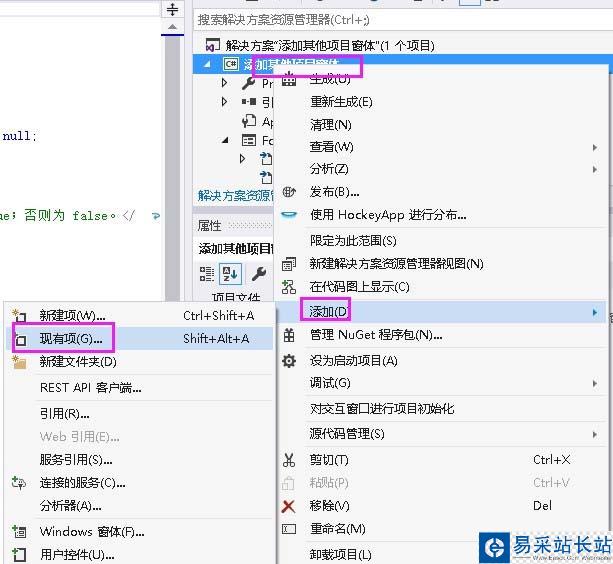Click the Solution Explorer search box

pos(403,20)
